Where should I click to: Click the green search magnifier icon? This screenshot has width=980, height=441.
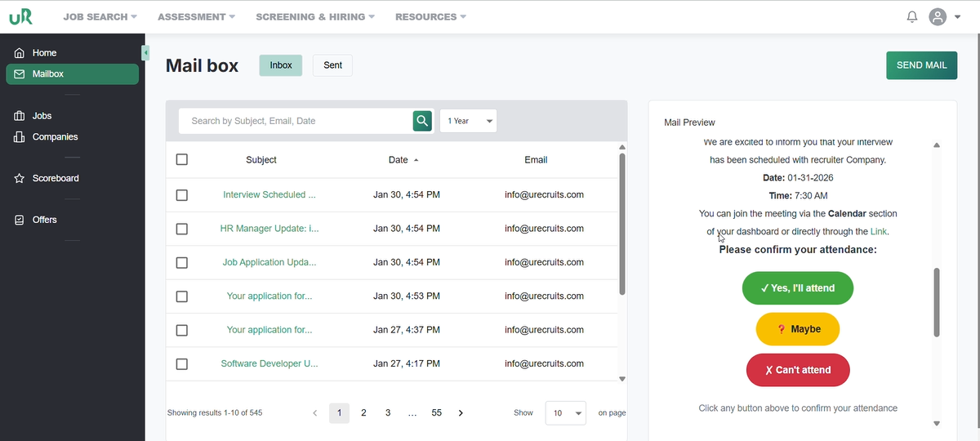coord(421,121)
